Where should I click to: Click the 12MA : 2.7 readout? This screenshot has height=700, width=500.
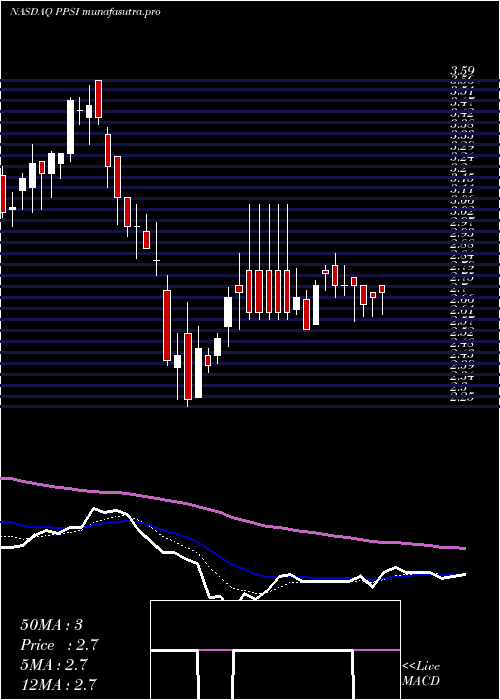pos(58,685)
